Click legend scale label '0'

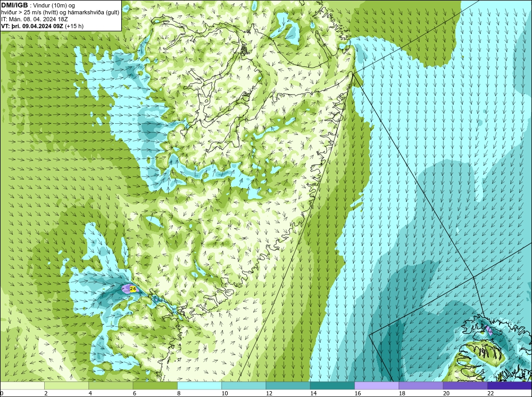tap(2, 393)
